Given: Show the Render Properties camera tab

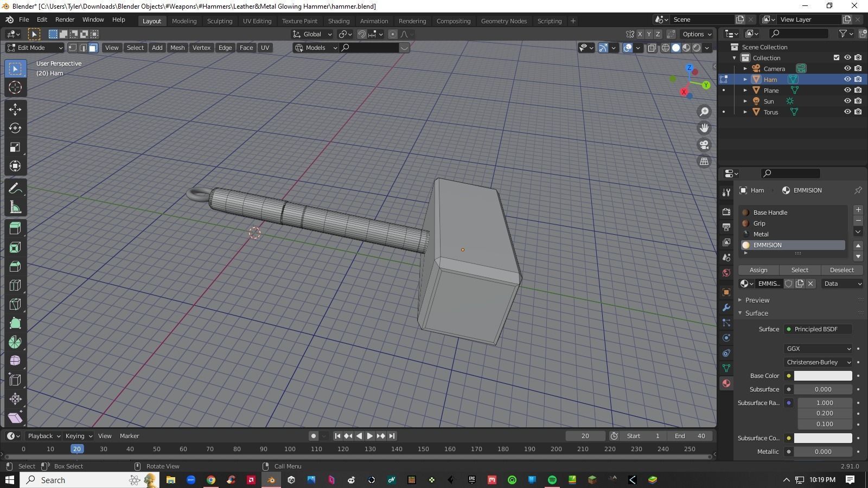Looking at the screenshot, I should pos(726,211).
